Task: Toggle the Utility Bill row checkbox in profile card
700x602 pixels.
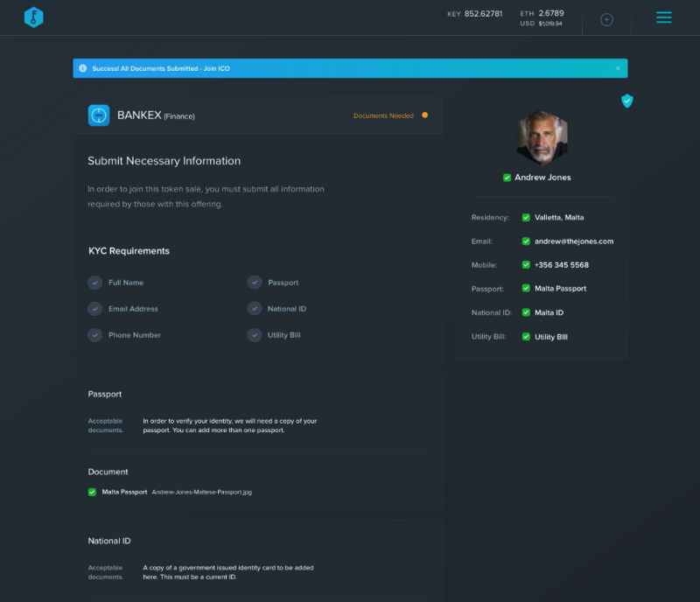Action: [x=526, y=337]
